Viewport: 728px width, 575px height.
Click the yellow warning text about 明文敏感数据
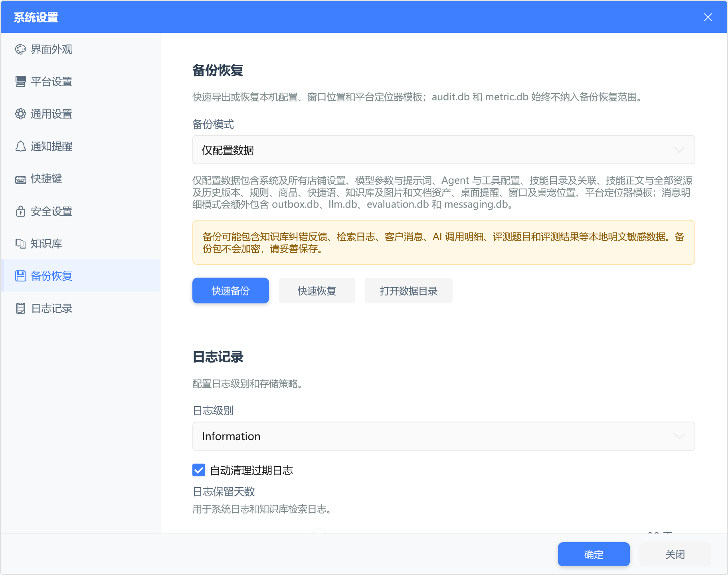point(443,243)
